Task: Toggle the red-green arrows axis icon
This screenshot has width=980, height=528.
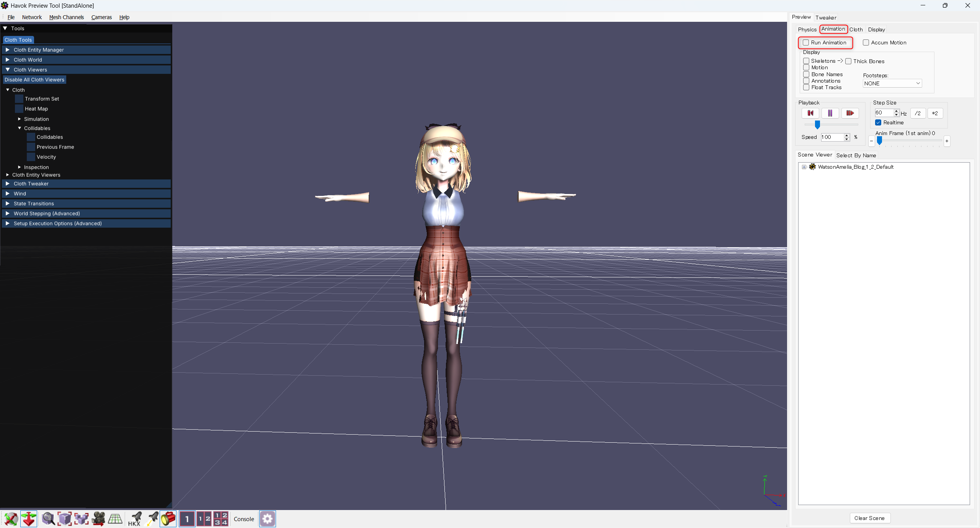Action: [x=29, y=519]
